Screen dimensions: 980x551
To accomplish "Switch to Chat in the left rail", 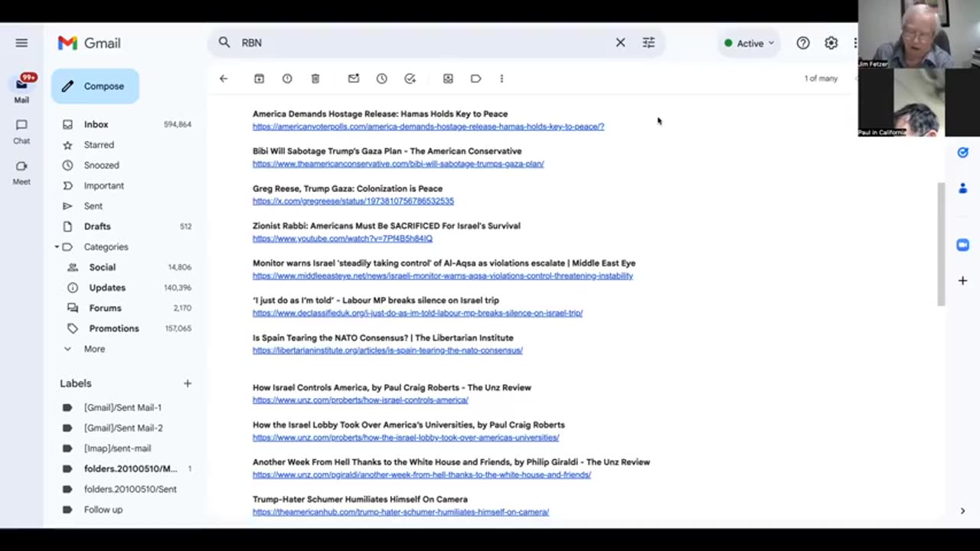I will point(21,131).
